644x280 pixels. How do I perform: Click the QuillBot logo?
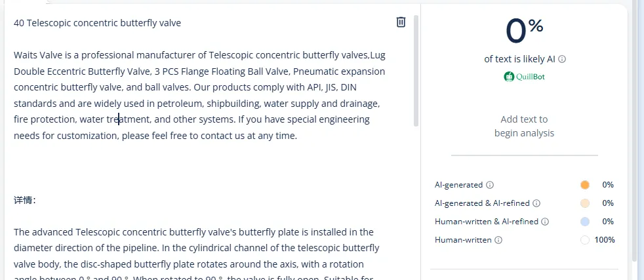[524, 77]
